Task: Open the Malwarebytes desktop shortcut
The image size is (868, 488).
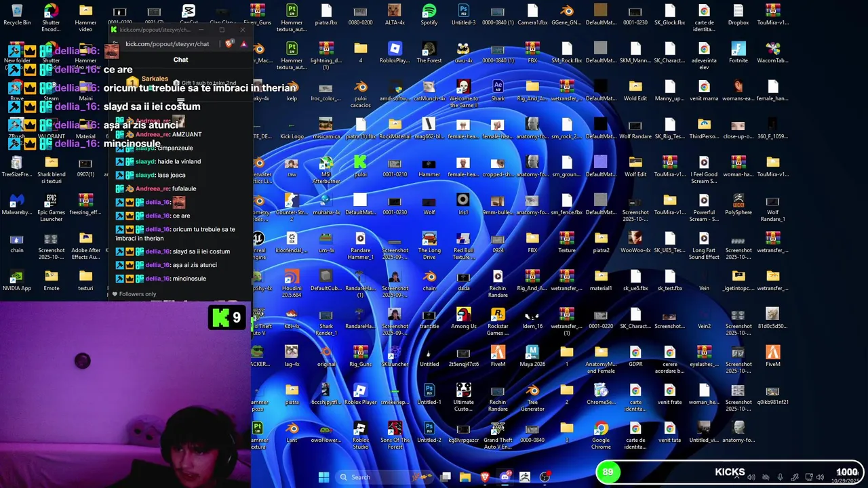Action: tap(17, 205)
